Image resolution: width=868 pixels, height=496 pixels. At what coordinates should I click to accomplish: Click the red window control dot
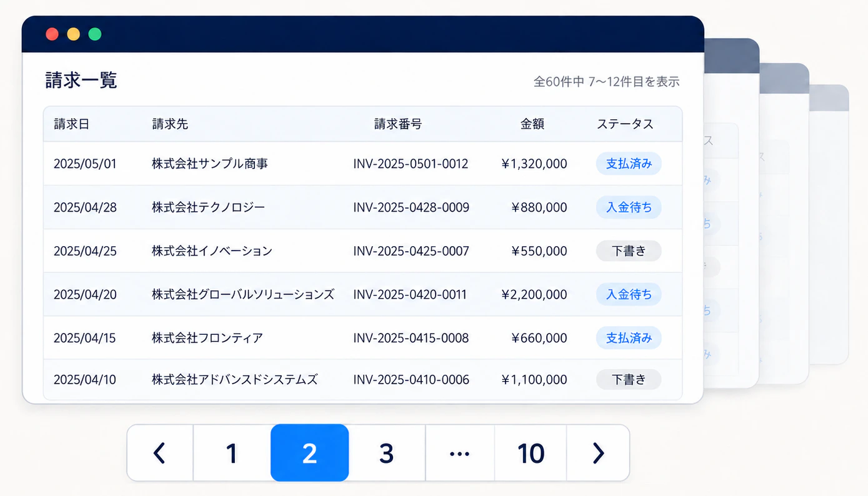pyautogui.click(x=52, y=34)
